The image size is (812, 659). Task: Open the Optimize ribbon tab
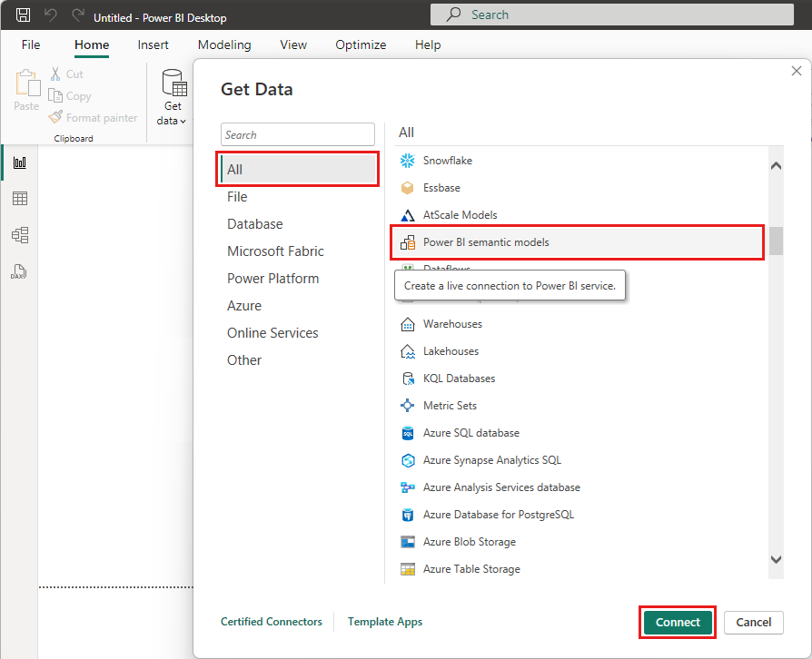[x=361, y=44]
